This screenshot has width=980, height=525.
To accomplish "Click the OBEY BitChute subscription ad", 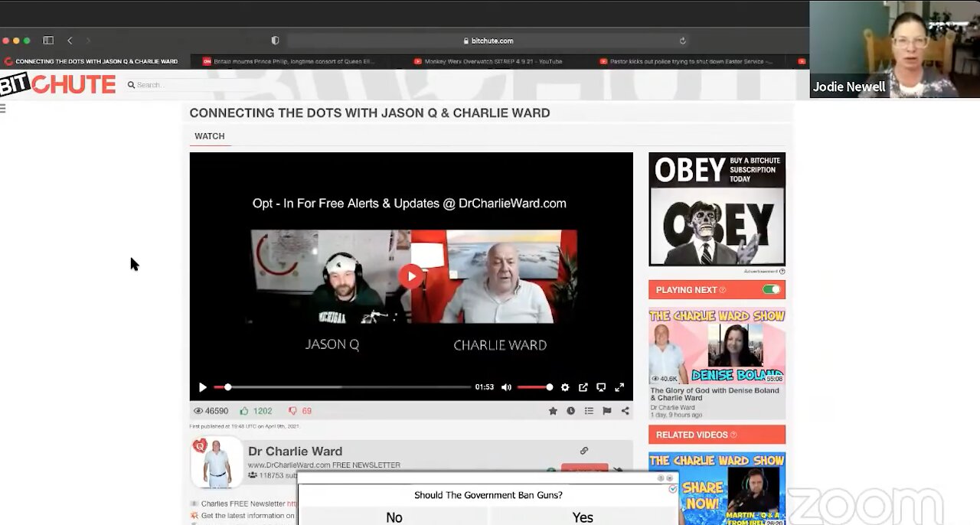I will (x=717, y=209).
